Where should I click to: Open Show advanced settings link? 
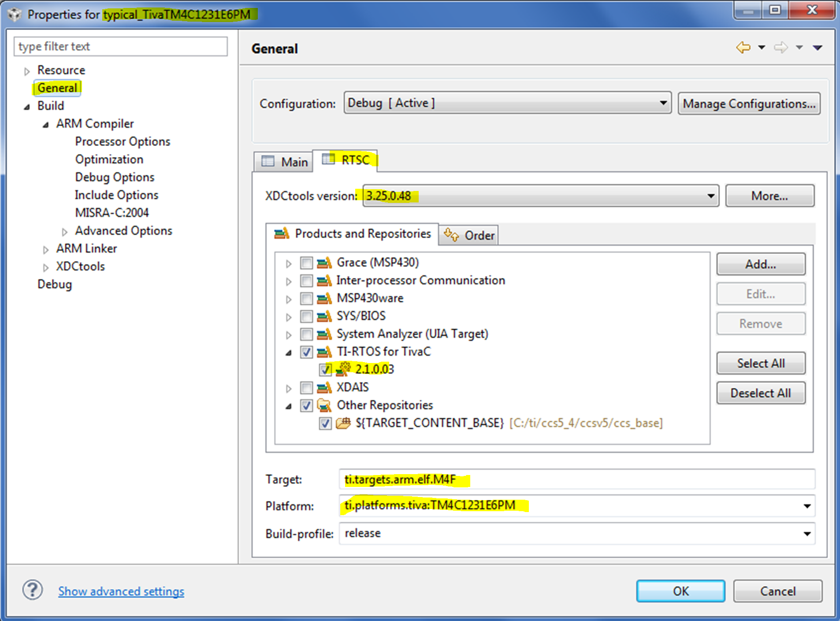(x=121, y=591)
